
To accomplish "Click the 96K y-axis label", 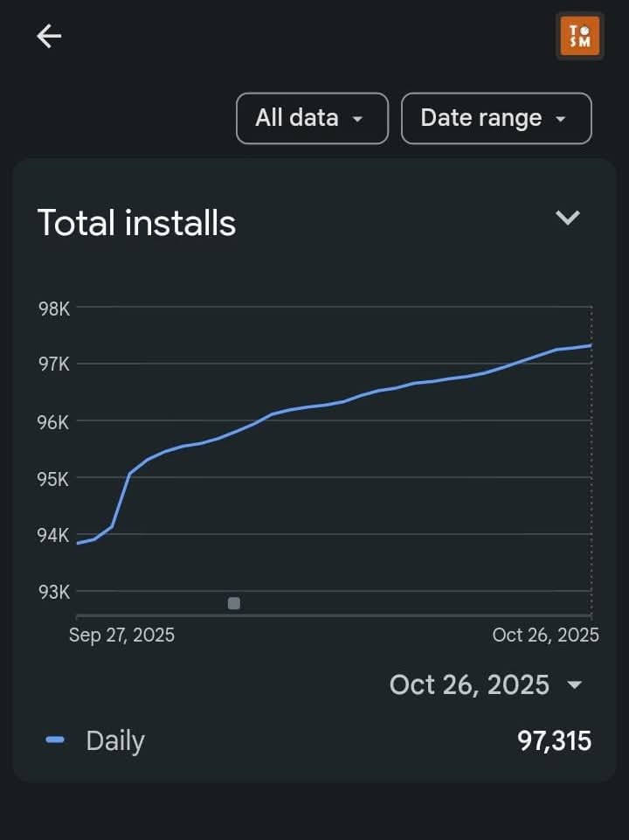I will coord(54,422).
